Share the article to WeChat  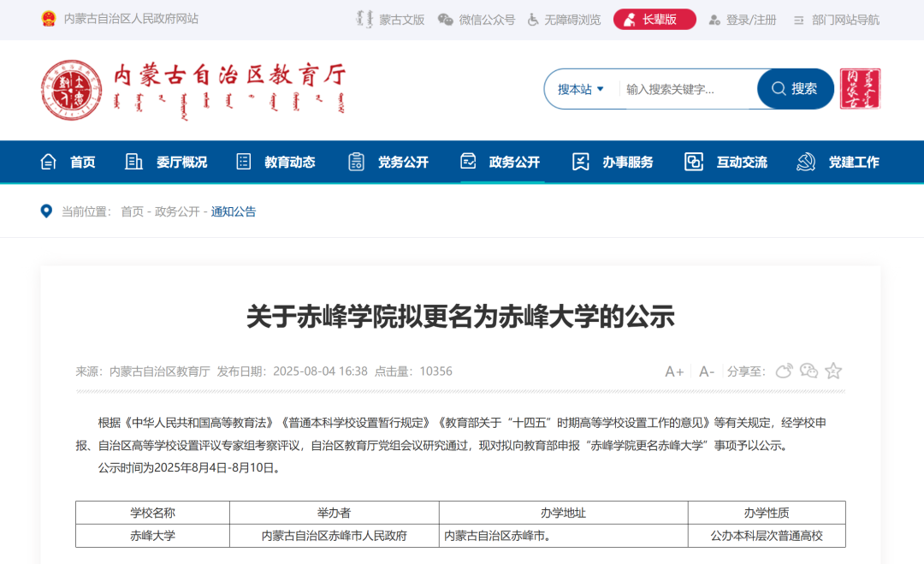808,371
